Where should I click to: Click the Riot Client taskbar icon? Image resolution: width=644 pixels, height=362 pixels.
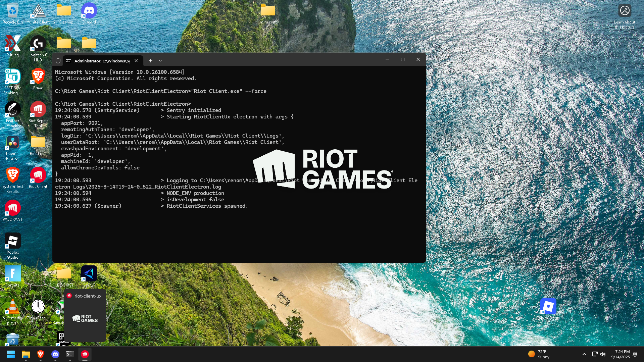click(85, 354)
